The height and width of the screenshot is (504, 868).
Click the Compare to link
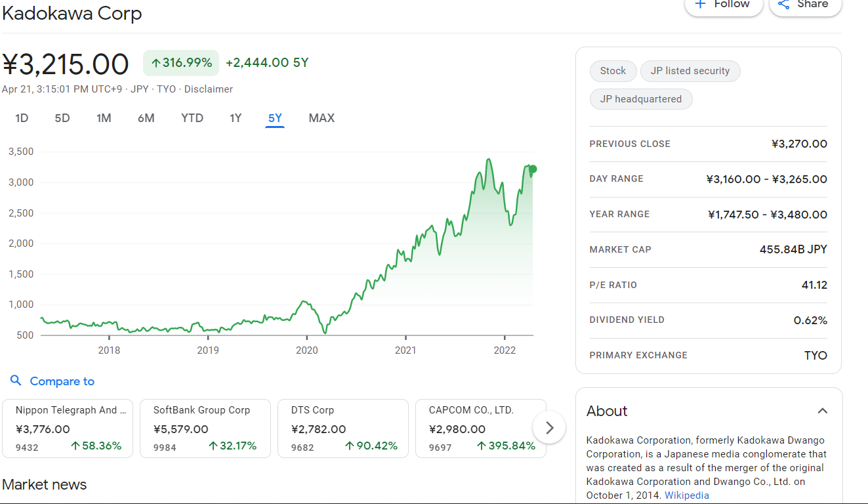[62, 381]
